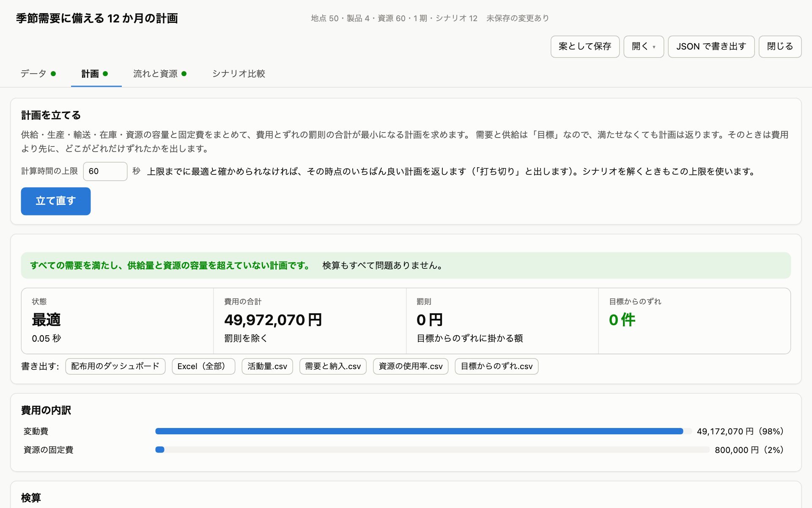This screenshot has height=508, width=812.
Task: Click the 0 円 penalty value
Action: pyautogui.click(x=430, y=320)
